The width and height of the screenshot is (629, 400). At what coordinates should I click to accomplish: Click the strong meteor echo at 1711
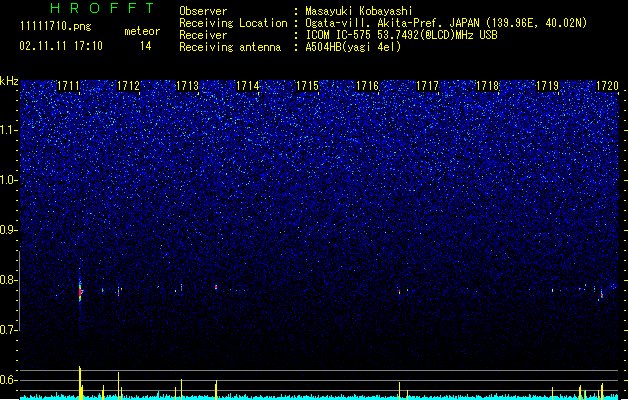point(80,292)
